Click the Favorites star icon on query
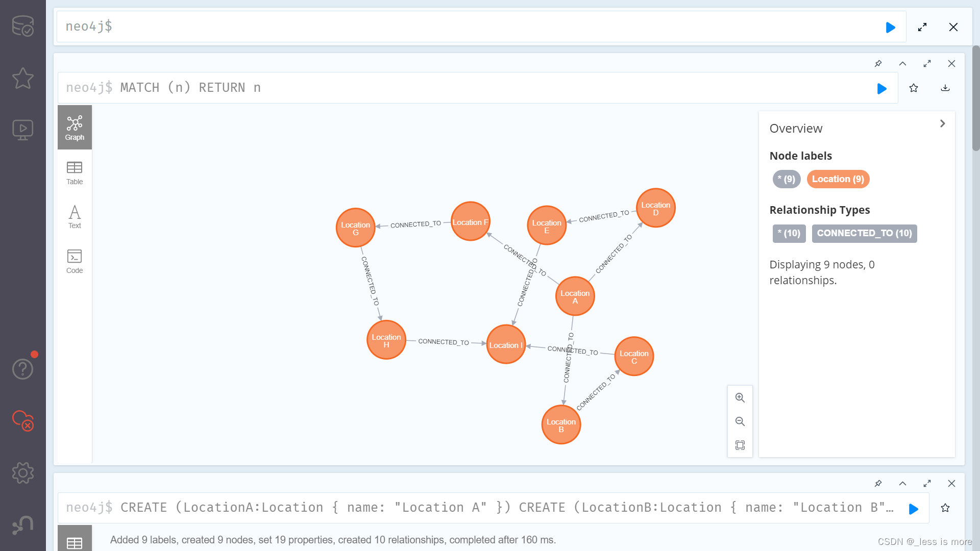The width and height of the screenshot is (980, 551). click(x=913, y=88)
